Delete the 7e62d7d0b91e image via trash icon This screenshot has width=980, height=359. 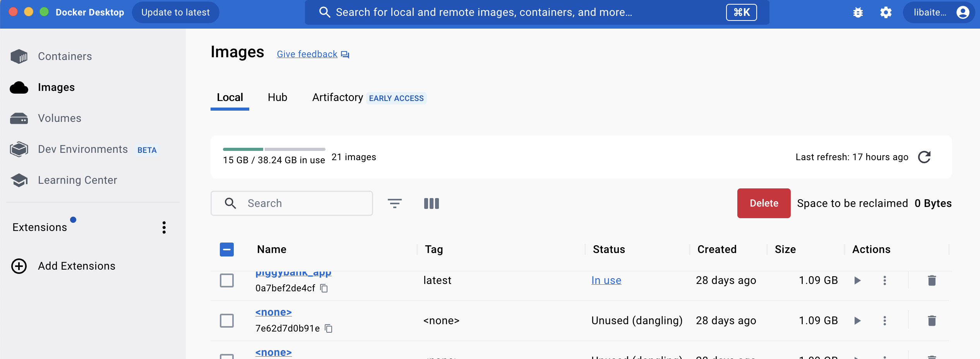(x=932, y=321)
